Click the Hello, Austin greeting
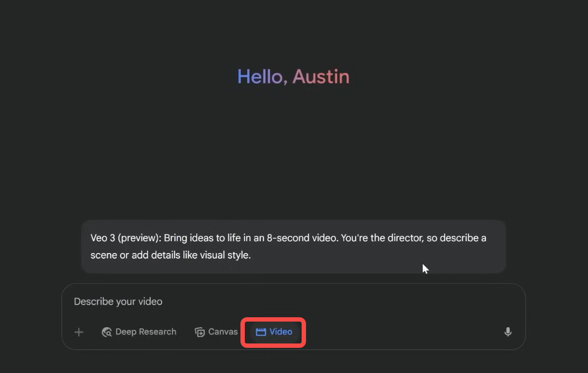 [293, 77]
